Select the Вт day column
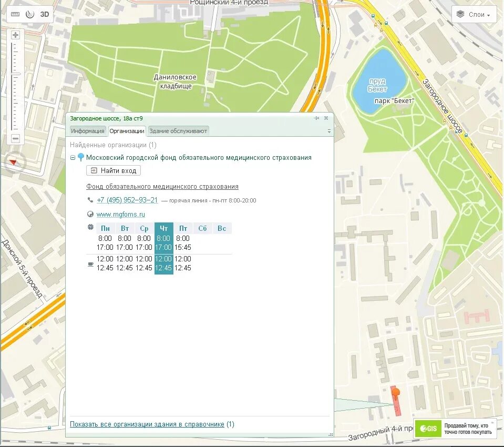The image size is (504, 447). pos(125,228)
